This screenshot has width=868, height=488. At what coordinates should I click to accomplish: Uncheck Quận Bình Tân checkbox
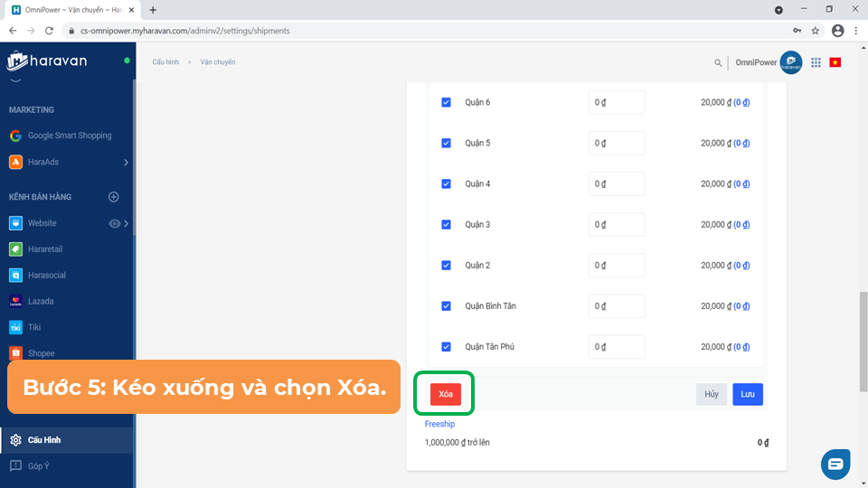click(446, 306)
